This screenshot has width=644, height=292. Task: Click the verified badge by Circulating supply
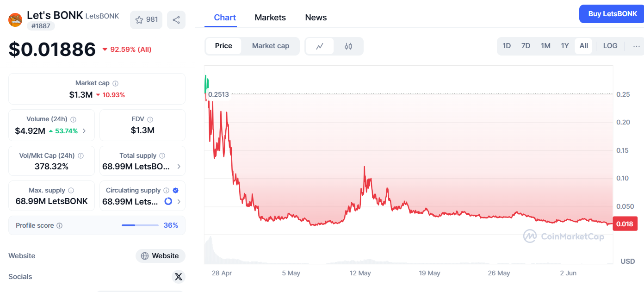coord(176,191)
